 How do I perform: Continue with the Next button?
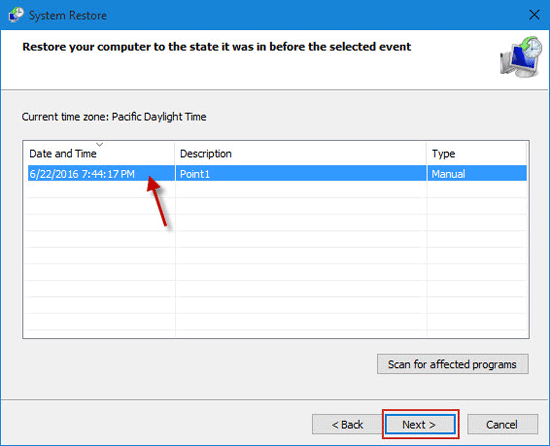pyautogui.click(x=420, y=424)
